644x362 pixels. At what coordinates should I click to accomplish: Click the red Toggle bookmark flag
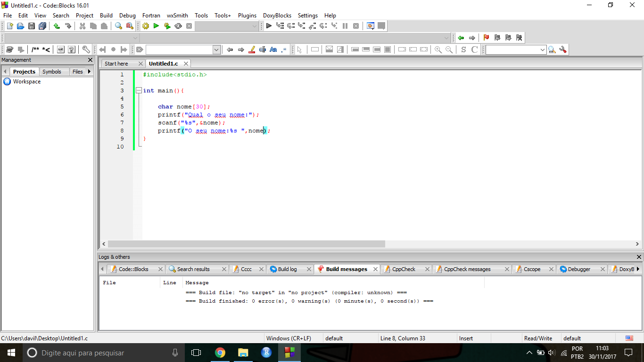[x=486, y=38]
